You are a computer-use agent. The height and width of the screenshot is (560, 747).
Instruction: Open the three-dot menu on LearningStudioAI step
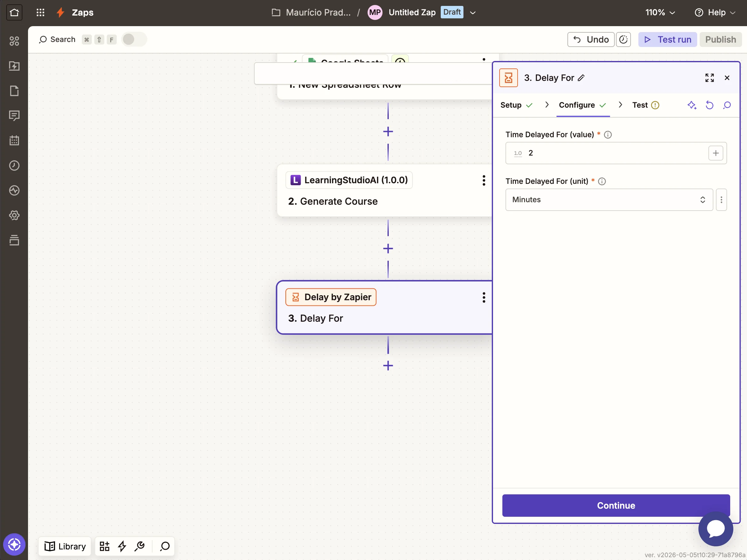coord(484,180)
